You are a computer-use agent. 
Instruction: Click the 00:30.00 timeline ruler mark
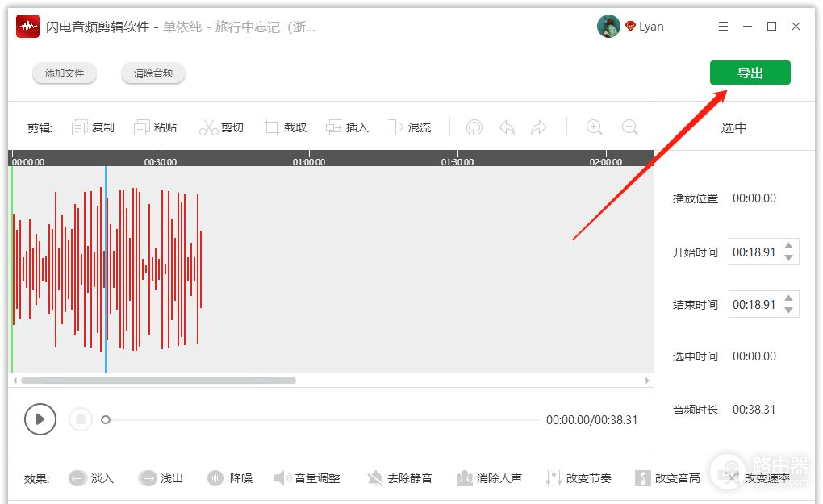(160, 162)
